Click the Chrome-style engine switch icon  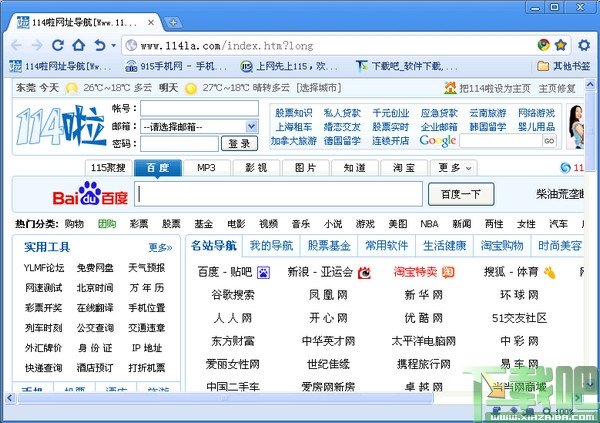coord(543,45)
